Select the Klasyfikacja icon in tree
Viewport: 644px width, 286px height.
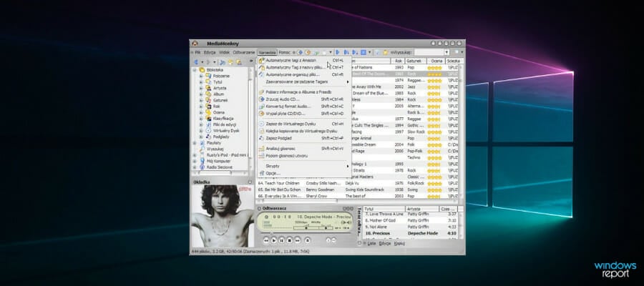(208, 119)
